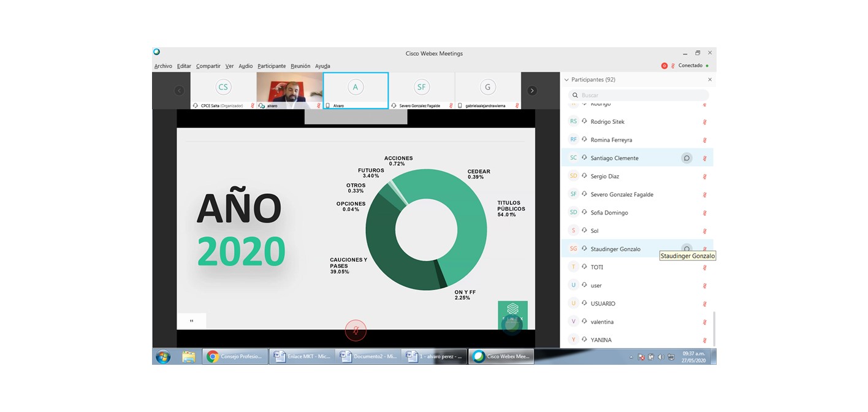Click the SG avatar of Staudinger Gonzalo
The width and height of the screenshot is (868, 412).
coord(574,249)
